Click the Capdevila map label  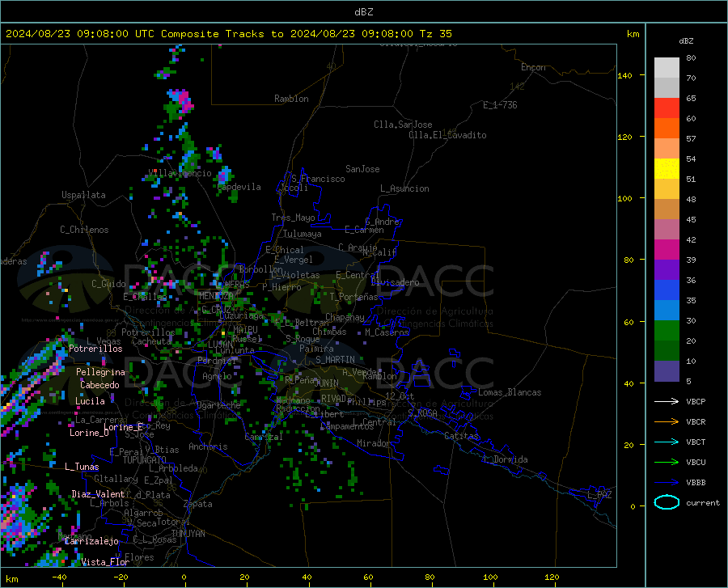239,187
